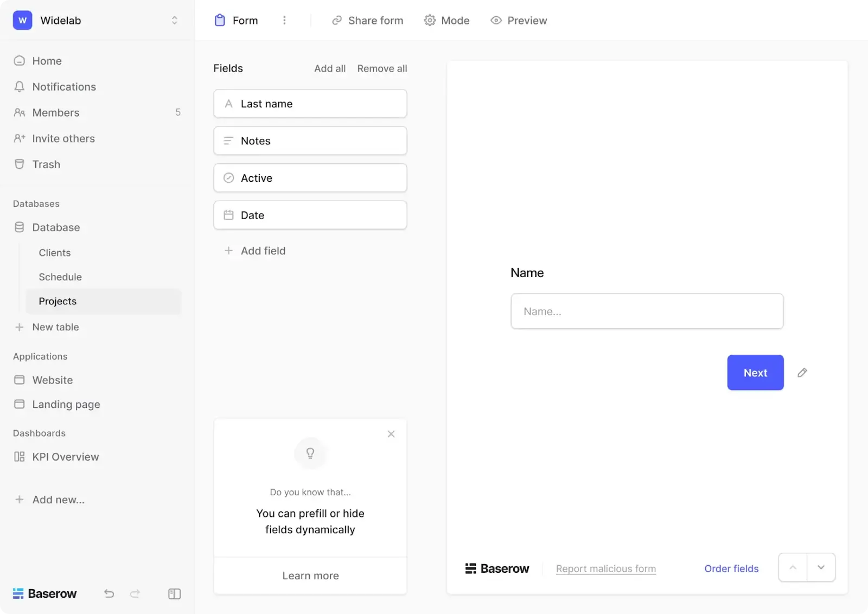Click the undo arrow in the bottom bar
The width and height of the screenshot is (868, 614).
tap(108, 594)
